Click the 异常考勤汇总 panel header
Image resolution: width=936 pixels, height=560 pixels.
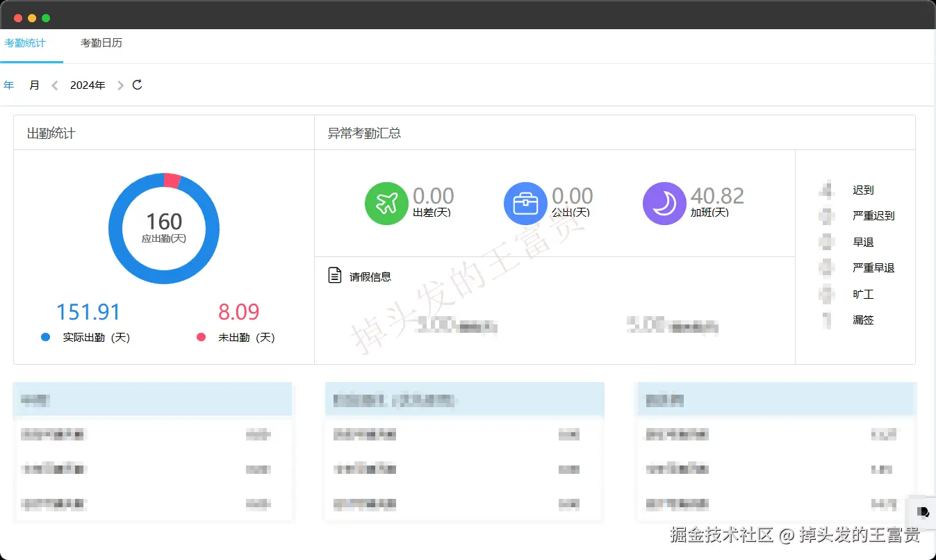pos(615,133)
